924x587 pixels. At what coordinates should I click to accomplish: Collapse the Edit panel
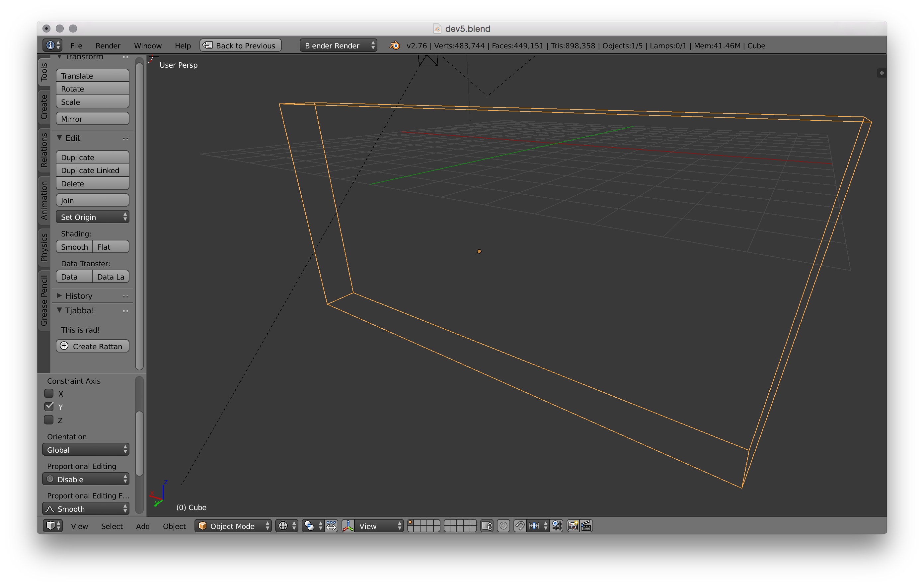(59, 138)
